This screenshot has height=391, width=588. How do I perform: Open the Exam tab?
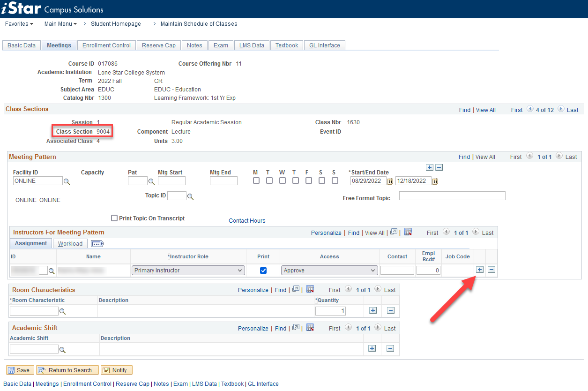click(221, 45)
